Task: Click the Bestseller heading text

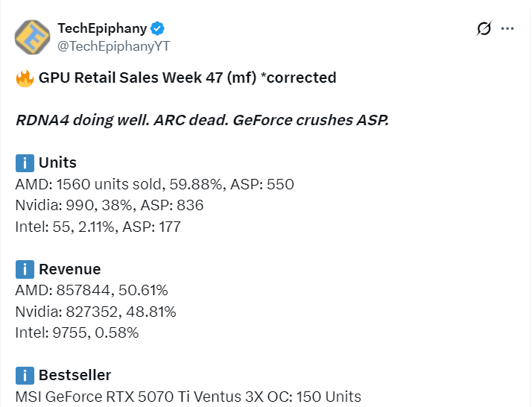Action: click(75, 375)
